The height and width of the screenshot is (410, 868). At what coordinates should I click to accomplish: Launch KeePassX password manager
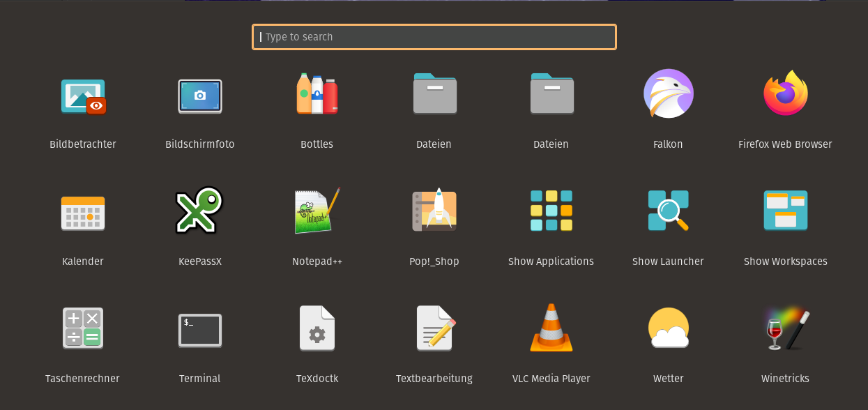pyautogui.click(x=199, y=211)
